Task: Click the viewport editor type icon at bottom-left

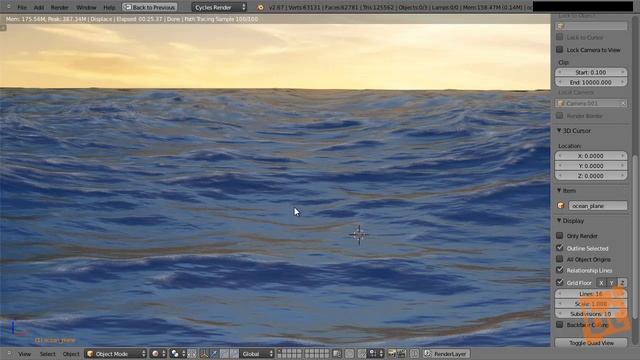Action: [x=9, y=354]
